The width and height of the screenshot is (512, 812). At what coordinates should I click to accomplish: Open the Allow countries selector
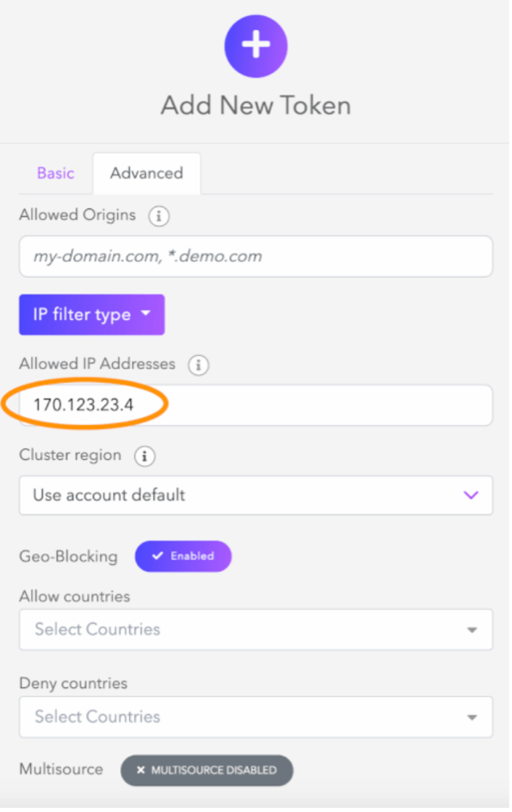coord(256,630)
